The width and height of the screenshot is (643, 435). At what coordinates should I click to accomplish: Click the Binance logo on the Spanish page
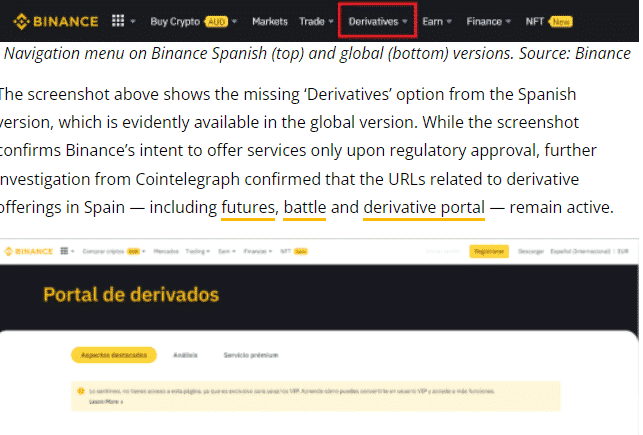(29, 251)
